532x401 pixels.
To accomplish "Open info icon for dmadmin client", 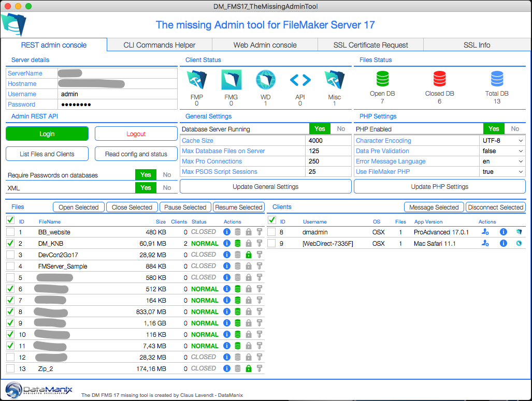I will click(504, 232).
